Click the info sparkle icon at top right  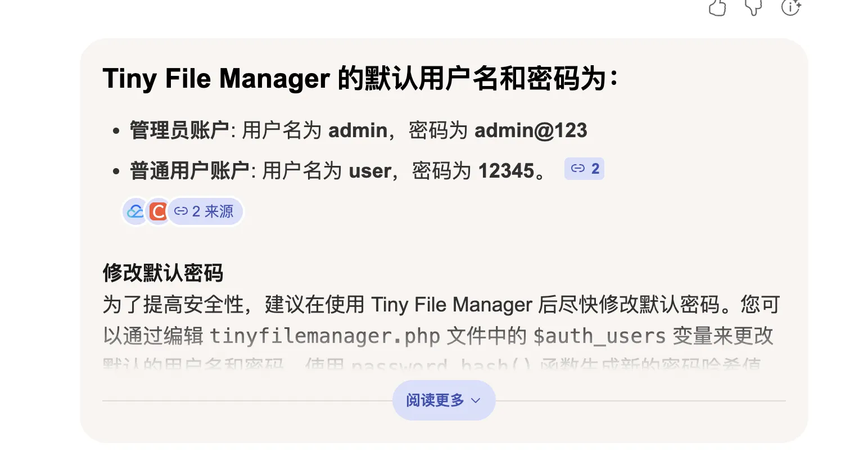click(x=790, y=7)
